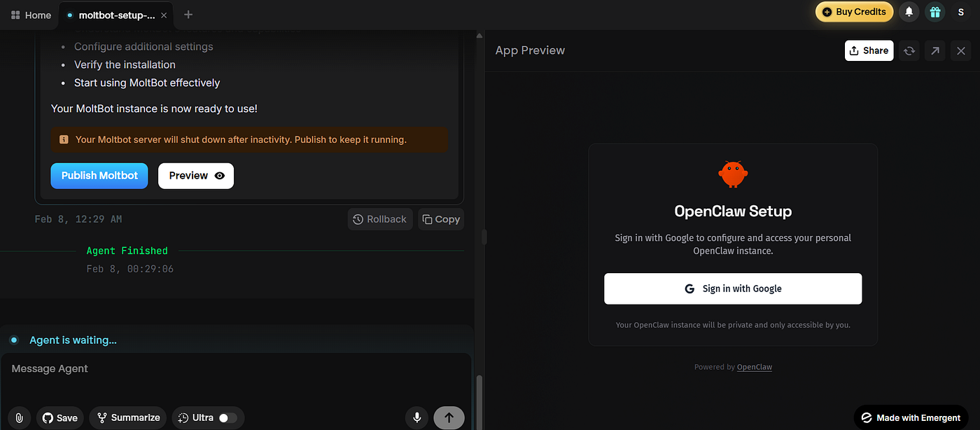Screen dimensions: 980x430
Task: Click the info icon in inactivity warning
Action: 64,139
